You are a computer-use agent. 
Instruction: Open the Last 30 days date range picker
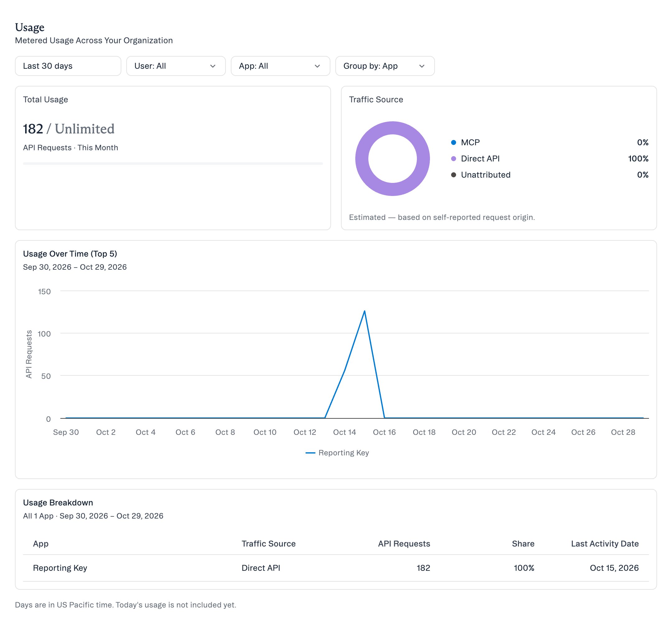[x=68, y=66]
